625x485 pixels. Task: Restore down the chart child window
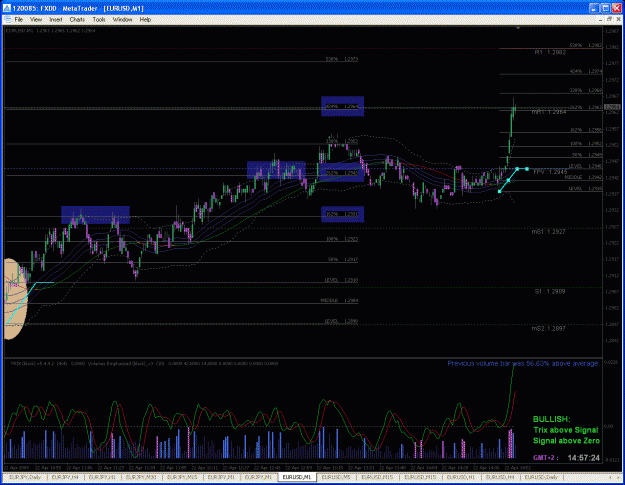pos(609,19)
